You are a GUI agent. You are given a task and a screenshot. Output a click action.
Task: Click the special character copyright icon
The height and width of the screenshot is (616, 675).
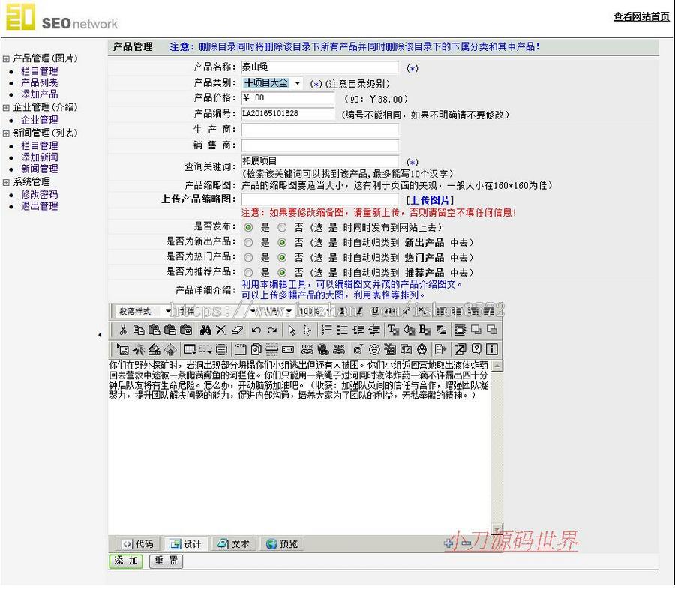(x=358, y=349)
